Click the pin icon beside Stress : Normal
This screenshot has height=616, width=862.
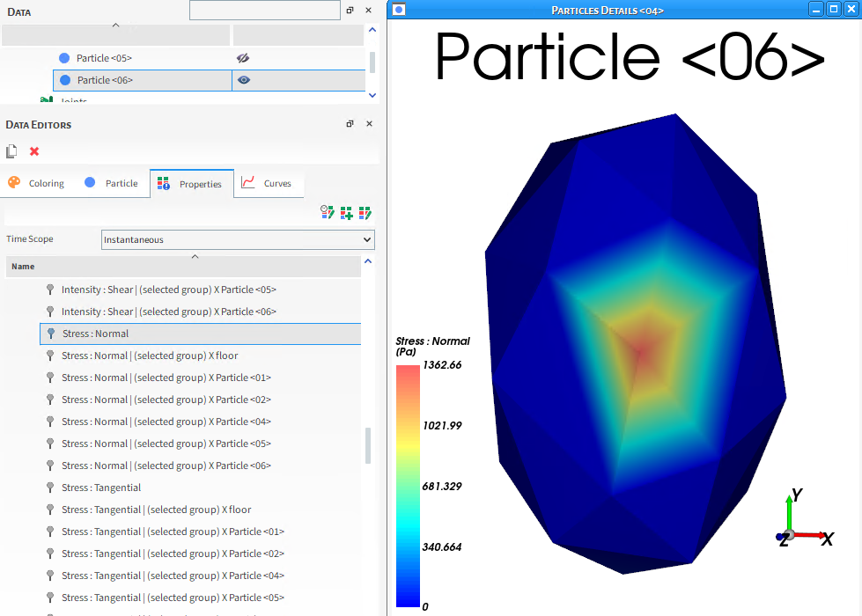[50, 334]
